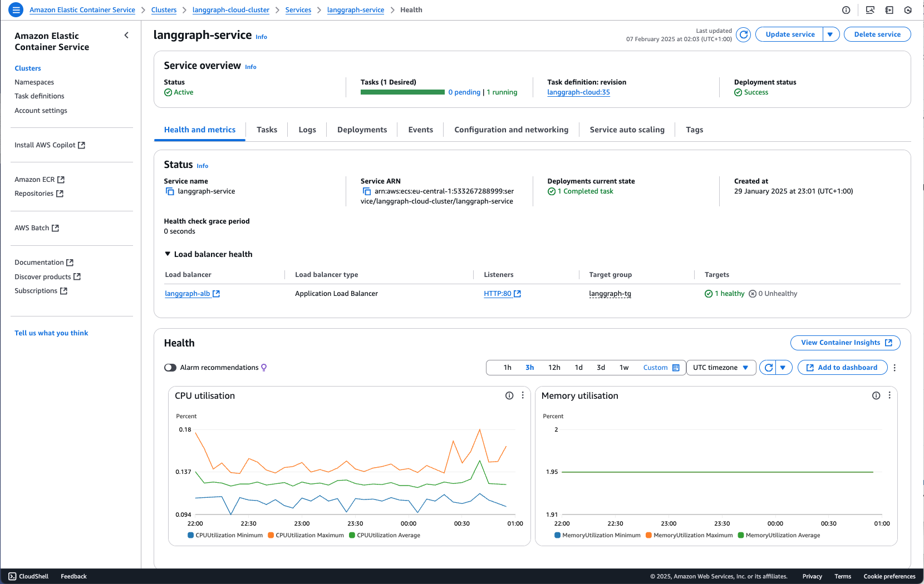The width and height of the screenshot is (924, 584).
Task: Select the 12h time range
Action: coord(554,368)
